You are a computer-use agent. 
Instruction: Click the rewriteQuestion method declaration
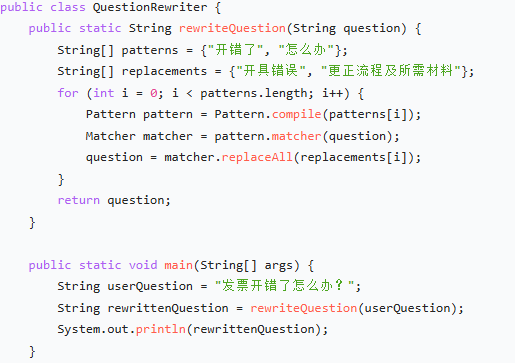pos(232,28)
